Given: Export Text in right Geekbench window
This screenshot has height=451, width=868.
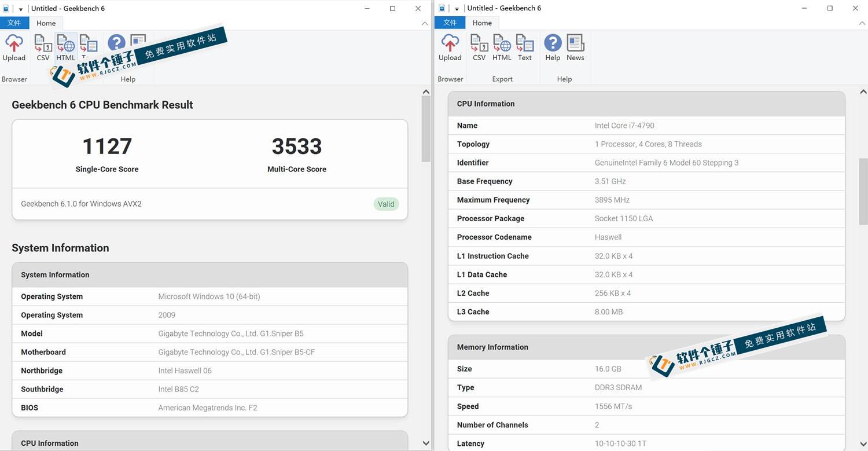Looking at the screenshot, I should pos(525,47).
